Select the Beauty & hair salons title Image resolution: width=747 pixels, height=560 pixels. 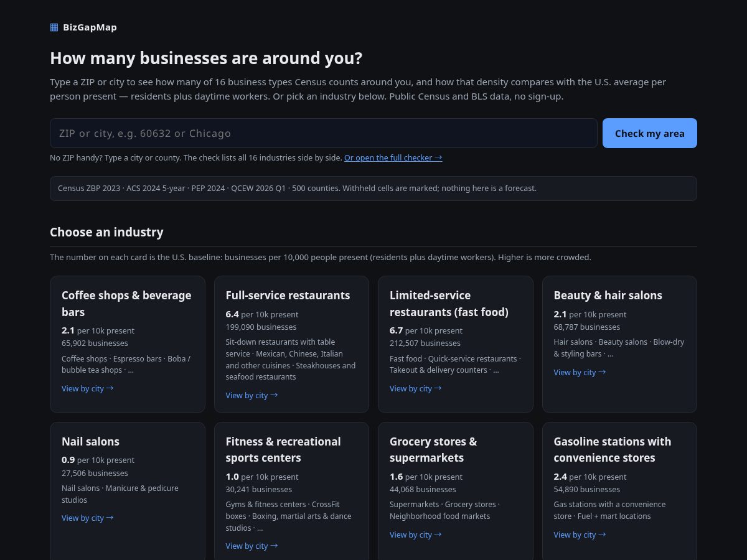tap(608, 296)
